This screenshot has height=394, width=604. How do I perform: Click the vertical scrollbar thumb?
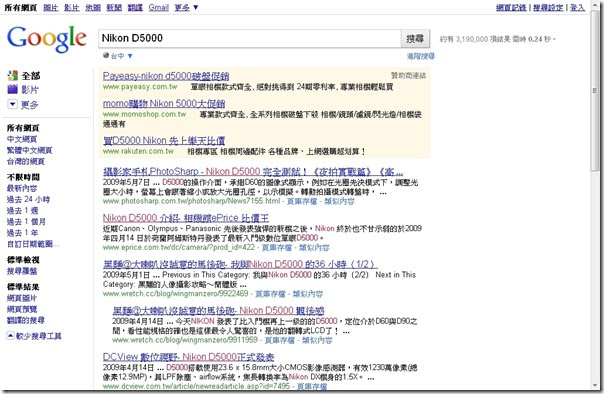pyautogui.click(x=595, y=91)
